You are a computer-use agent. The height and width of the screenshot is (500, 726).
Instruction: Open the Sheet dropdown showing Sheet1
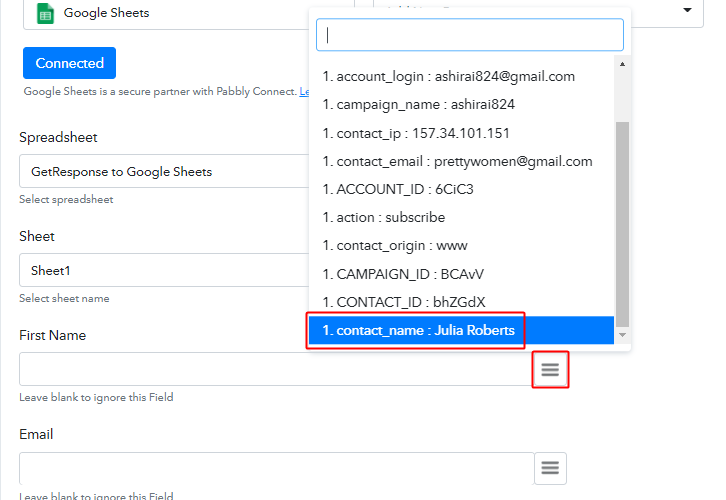click(164, 270)
